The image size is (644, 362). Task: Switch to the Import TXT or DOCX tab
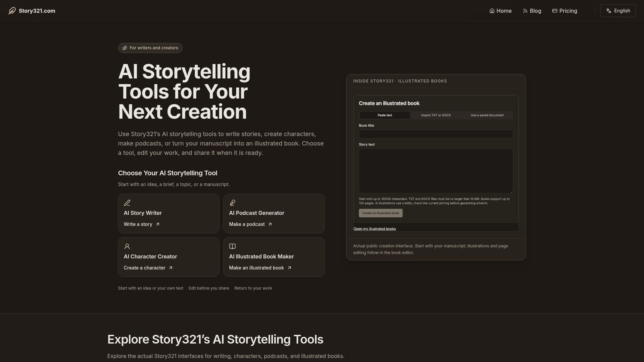point(436,115)
